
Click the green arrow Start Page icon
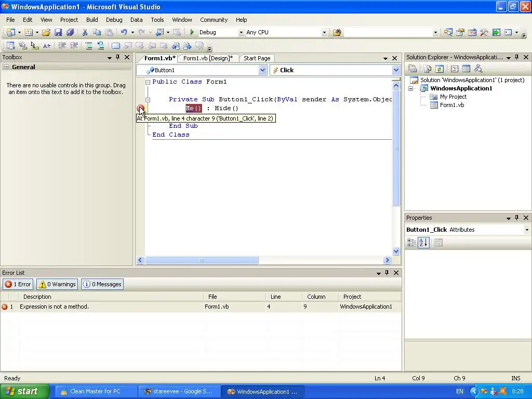(496, 32)
